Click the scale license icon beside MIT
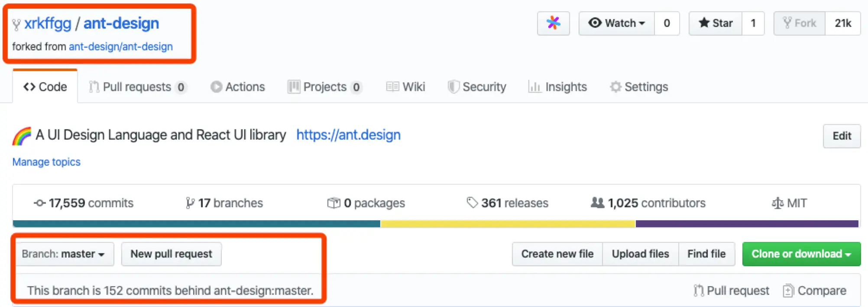868x307 pixels. [x=777, y=203]
